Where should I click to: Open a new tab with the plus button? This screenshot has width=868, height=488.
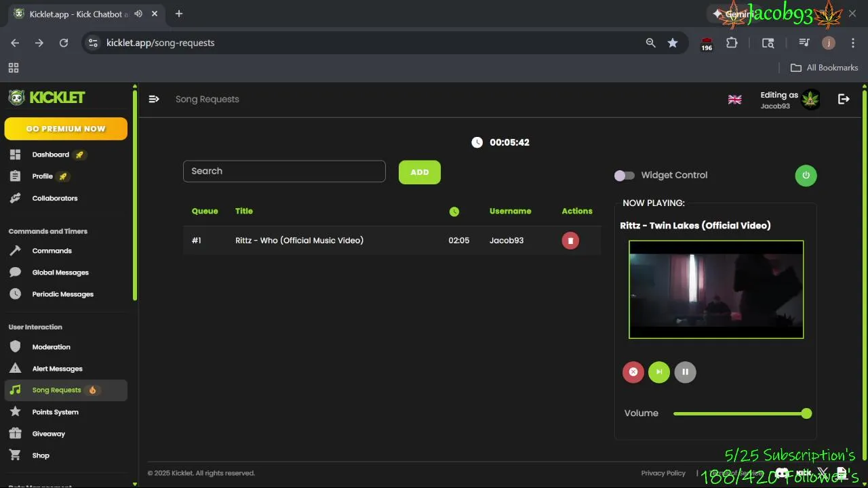179,14
